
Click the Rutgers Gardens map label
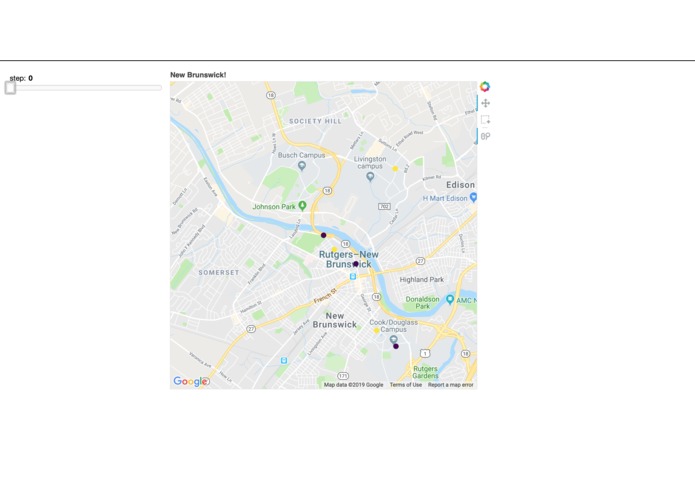coord(426,372)
